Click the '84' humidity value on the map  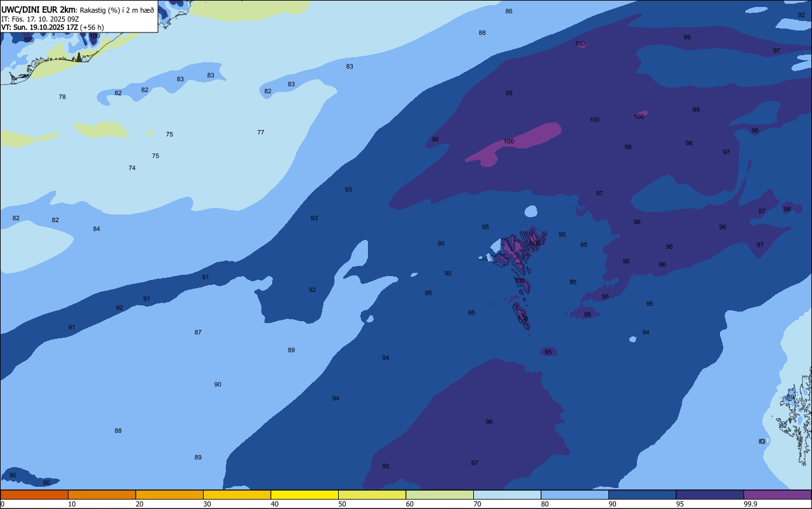coord(96,229)
